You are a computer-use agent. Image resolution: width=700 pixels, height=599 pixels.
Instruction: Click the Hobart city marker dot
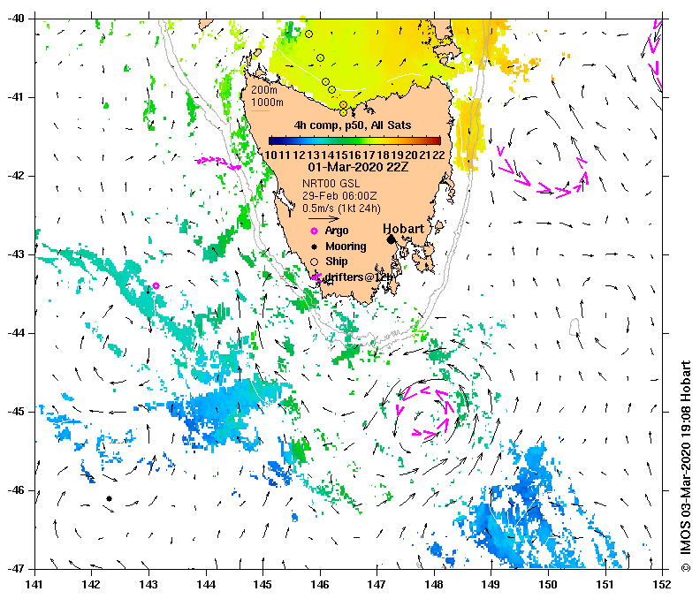coord(391,239)
